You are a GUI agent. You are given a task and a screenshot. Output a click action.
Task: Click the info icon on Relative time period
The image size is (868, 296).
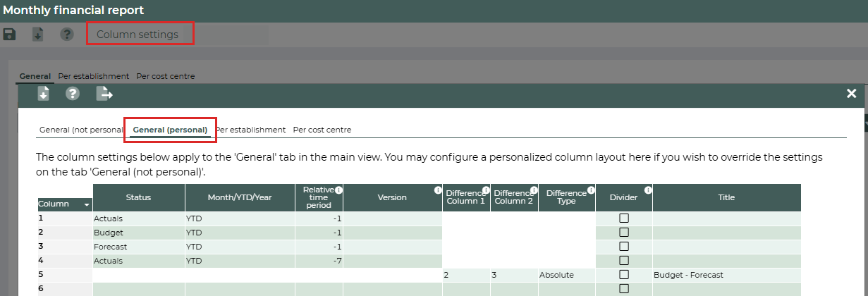point(338,190)
